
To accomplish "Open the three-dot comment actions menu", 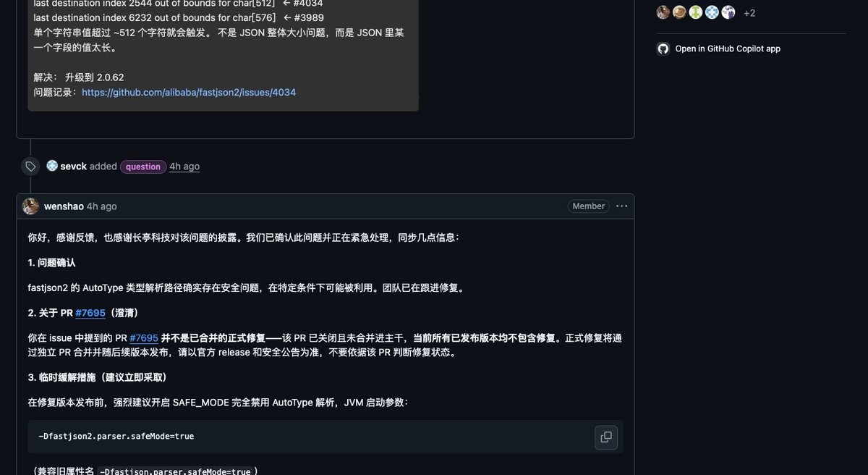I will 621,206.
